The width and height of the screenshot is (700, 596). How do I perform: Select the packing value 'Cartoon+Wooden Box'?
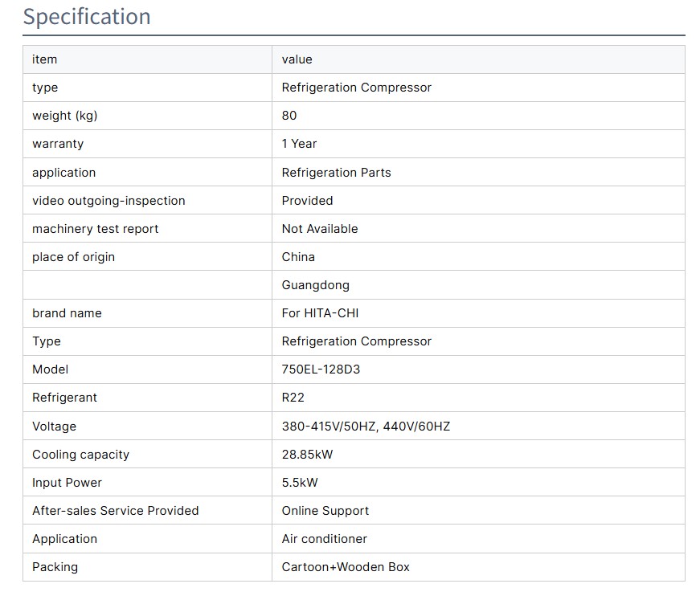point(346,567)
